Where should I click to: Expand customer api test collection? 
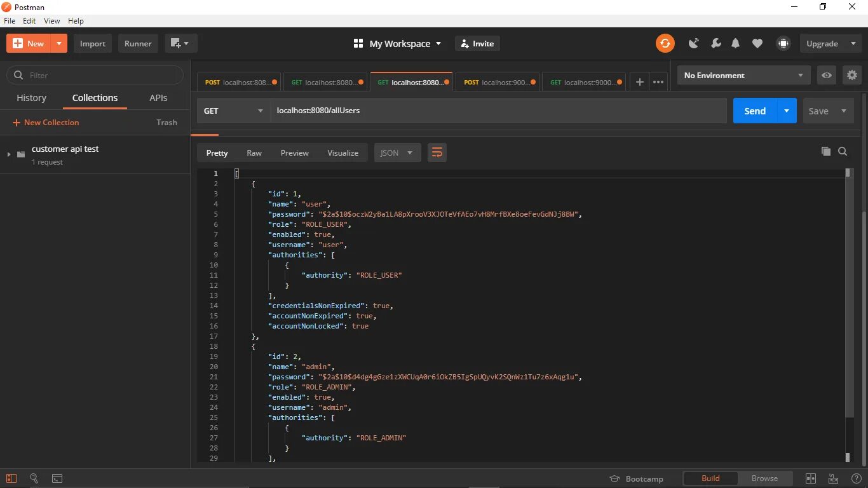pos(9,154)
